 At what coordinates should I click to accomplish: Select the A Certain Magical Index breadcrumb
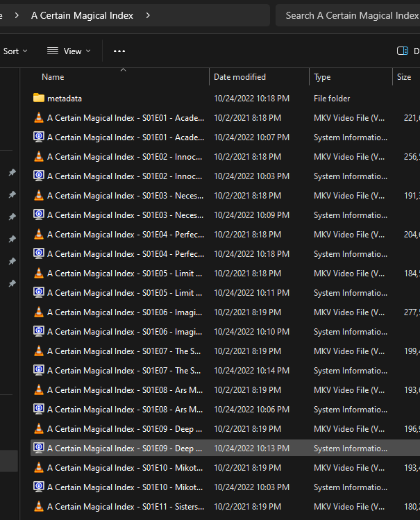coord(82,15)
